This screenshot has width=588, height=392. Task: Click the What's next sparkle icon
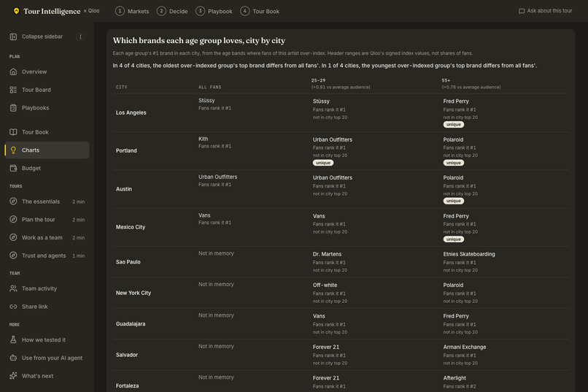coord(13,375)
